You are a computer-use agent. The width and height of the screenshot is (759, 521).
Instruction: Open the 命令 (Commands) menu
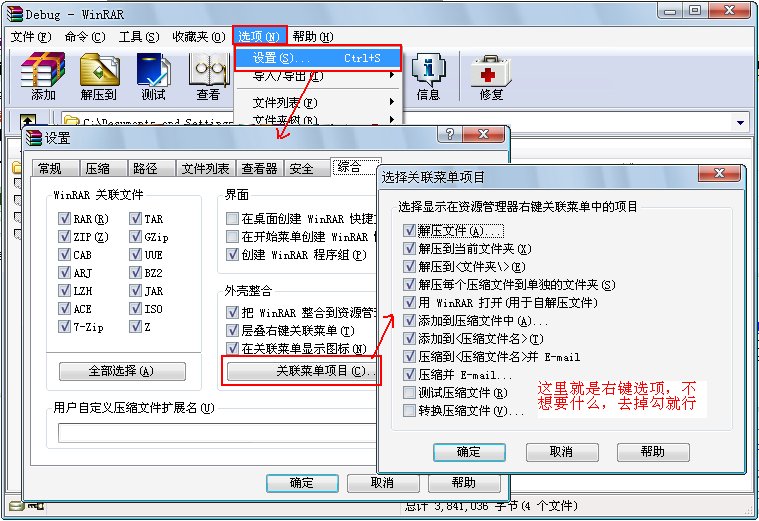[x=85, y=37]
